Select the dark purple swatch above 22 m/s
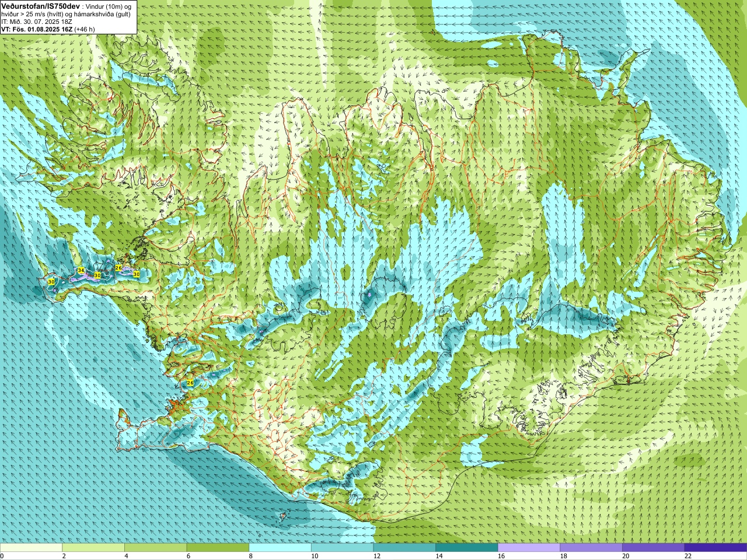The image size is (747, 560). point(715,548)
